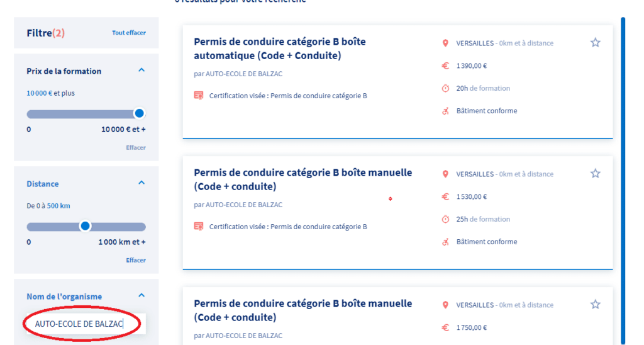
Task: Clear all filters with Tout effacer
Action: [128, 33]
